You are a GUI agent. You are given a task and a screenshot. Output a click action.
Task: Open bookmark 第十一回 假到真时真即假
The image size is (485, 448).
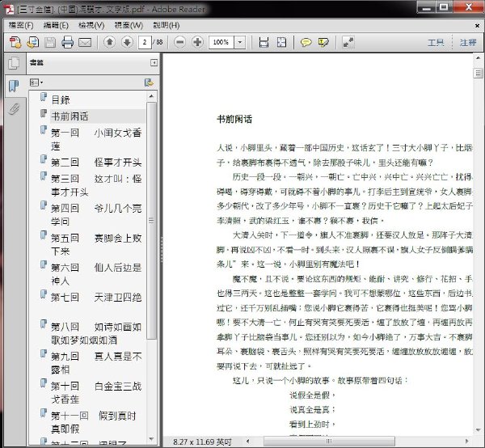(93, 422)
